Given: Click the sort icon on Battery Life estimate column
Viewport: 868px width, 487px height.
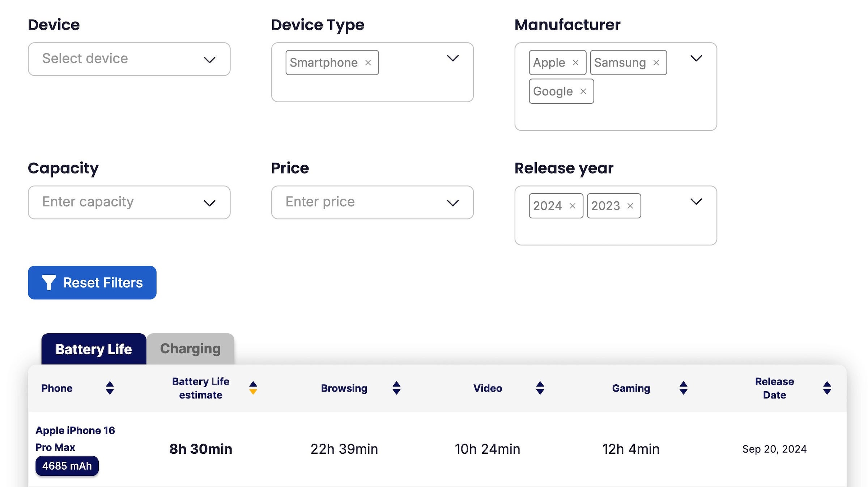Looking at the screenshot, I should click(254, 388).
